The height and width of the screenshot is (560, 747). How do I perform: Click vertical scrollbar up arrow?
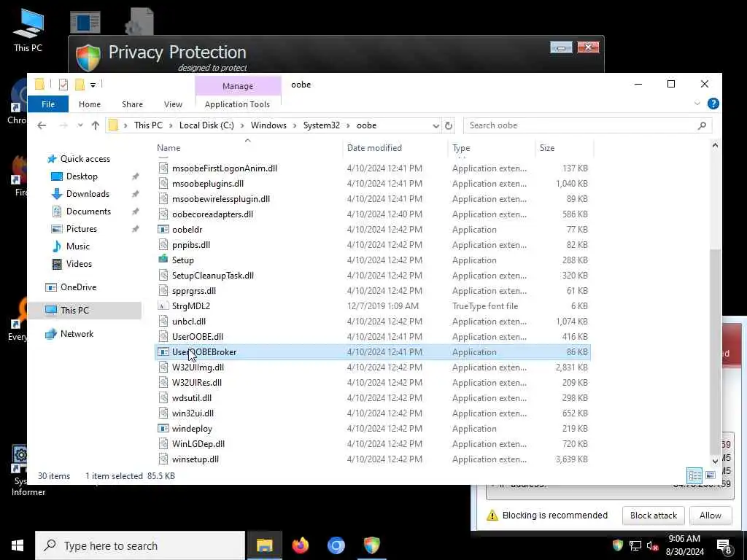715,145
